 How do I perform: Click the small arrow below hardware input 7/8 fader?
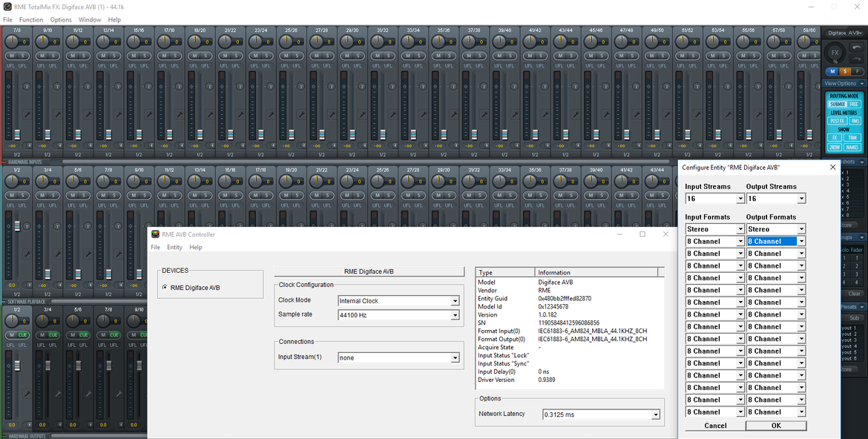tap(28, 145)
